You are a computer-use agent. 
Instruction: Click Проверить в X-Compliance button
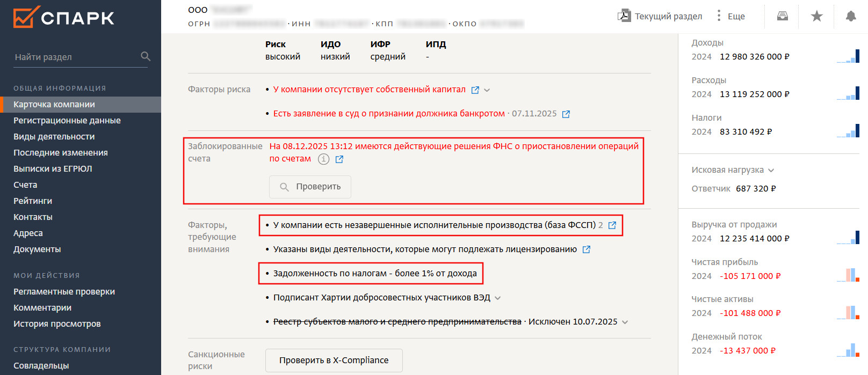334,361
